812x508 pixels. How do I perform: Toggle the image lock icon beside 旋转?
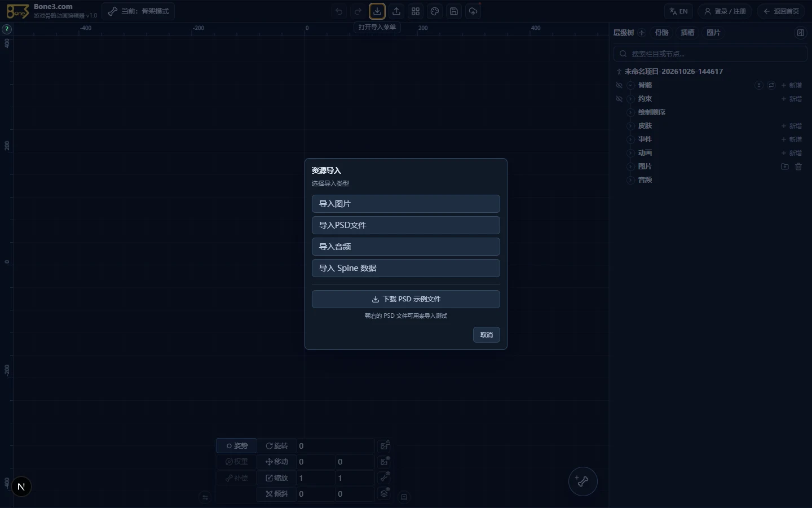click(385, 446)
